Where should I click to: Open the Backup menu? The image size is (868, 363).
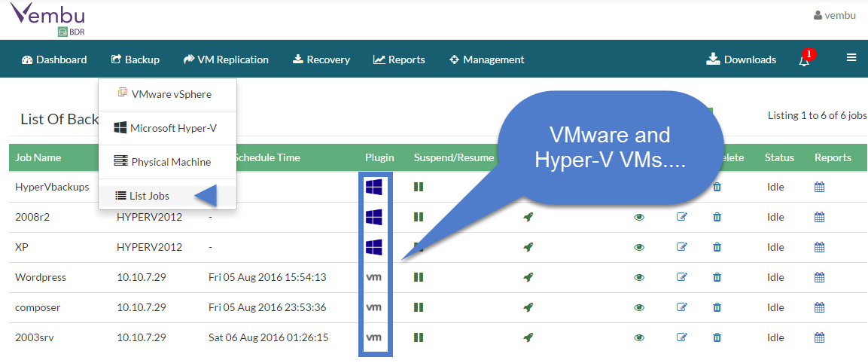(x=135, y=59)
